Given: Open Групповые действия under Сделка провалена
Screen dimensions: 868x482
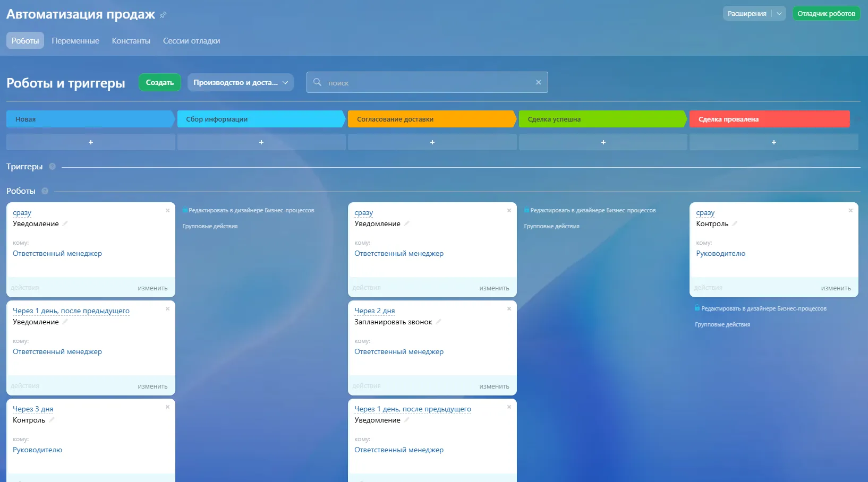Looking at the screenshot, I should pos(722,324).
